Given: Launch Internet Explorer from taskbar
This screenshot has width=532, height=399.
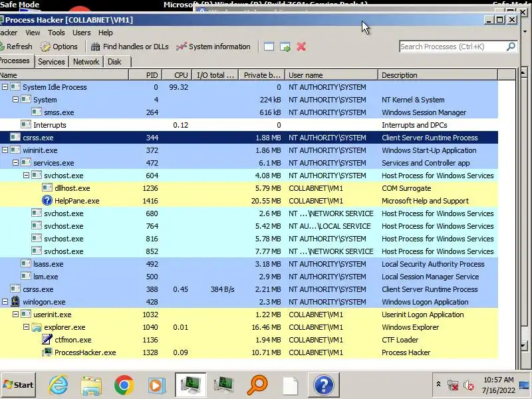Looking at the screenshot, I should coord(59,385).
